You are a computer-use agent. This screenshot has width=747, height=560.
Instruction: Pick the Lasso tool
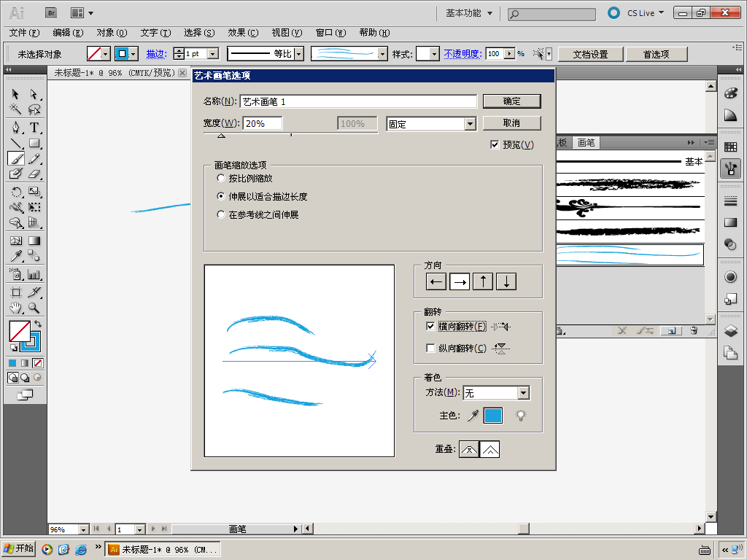34,109
